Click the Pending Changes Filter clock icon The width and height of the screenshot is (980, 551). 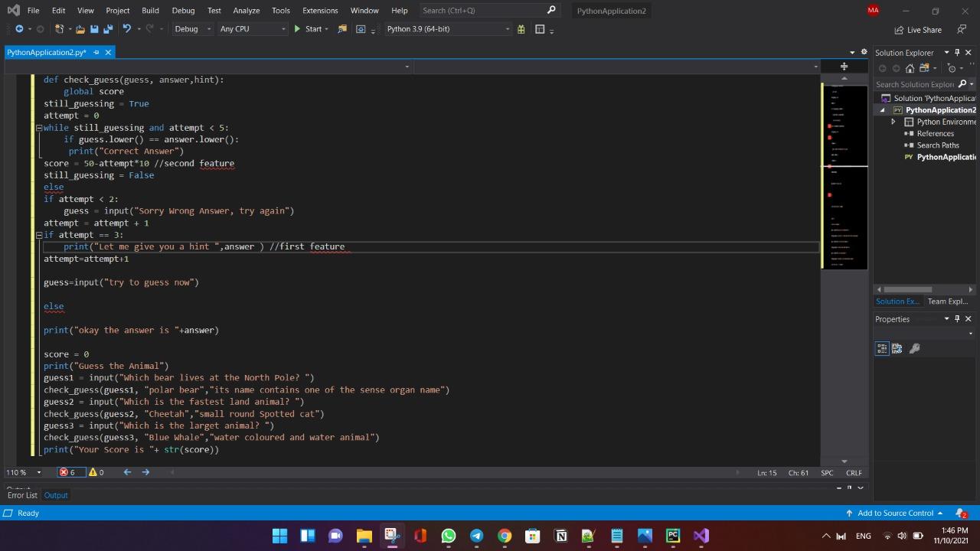(953, 68)
